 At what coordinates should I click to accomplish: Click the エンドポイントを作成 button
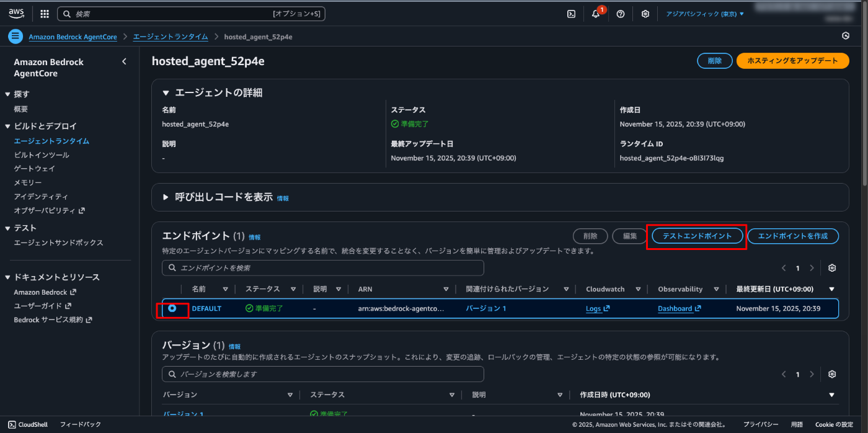[793, 236]
